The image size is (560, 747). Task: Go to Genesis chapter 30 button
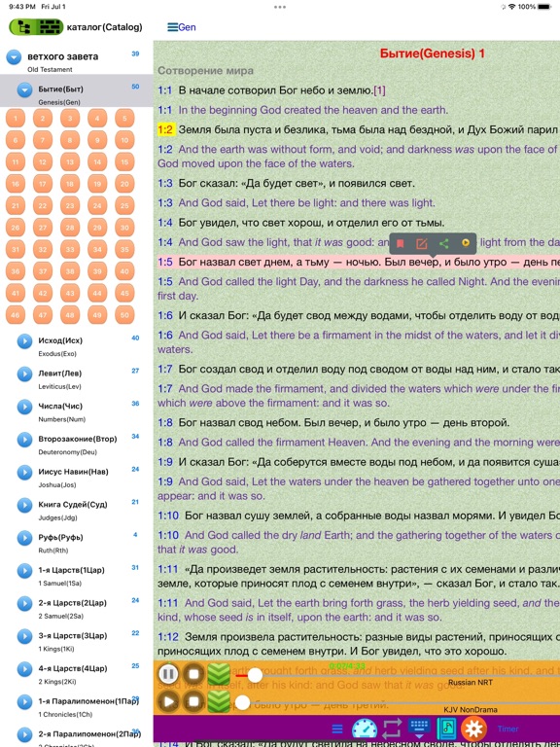(124, 228)
